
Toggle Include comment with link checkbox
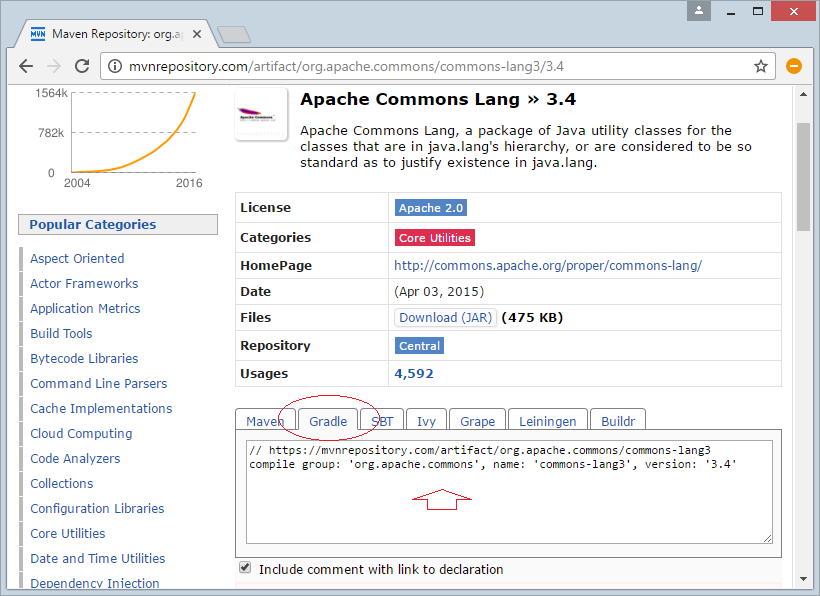245,568
